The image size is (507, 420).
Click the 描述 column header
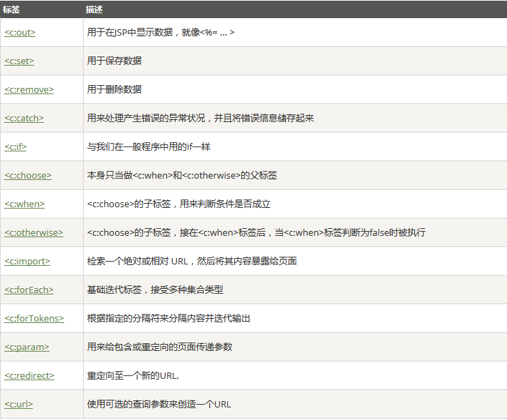coord(94,10)
